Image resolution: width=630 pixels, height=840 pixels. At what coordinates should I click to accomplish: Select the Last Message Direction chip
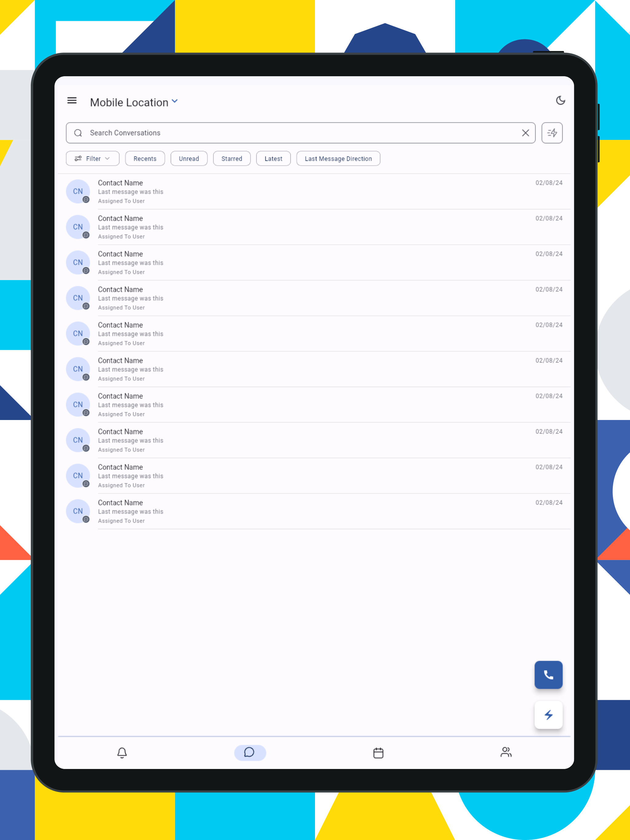coord(338,159)
